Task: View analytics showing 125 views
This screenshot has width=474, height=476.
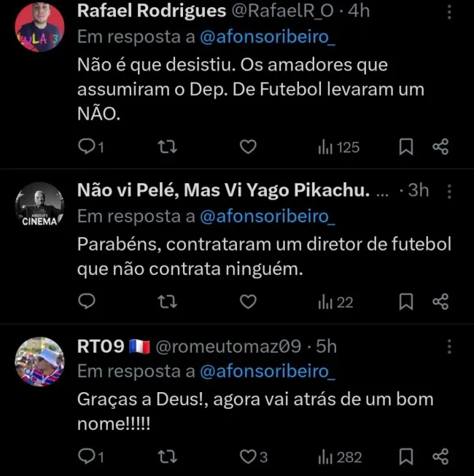Action: [338, 147]
